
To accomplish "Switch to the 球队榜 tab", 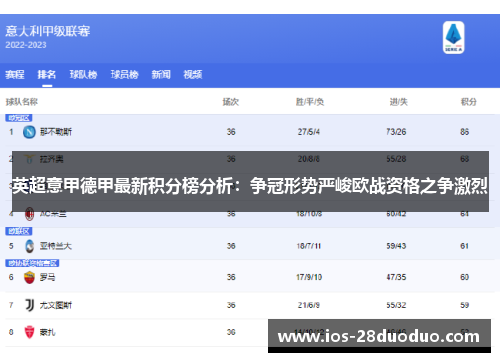I will pyautogui.click(x=83, y=74).
